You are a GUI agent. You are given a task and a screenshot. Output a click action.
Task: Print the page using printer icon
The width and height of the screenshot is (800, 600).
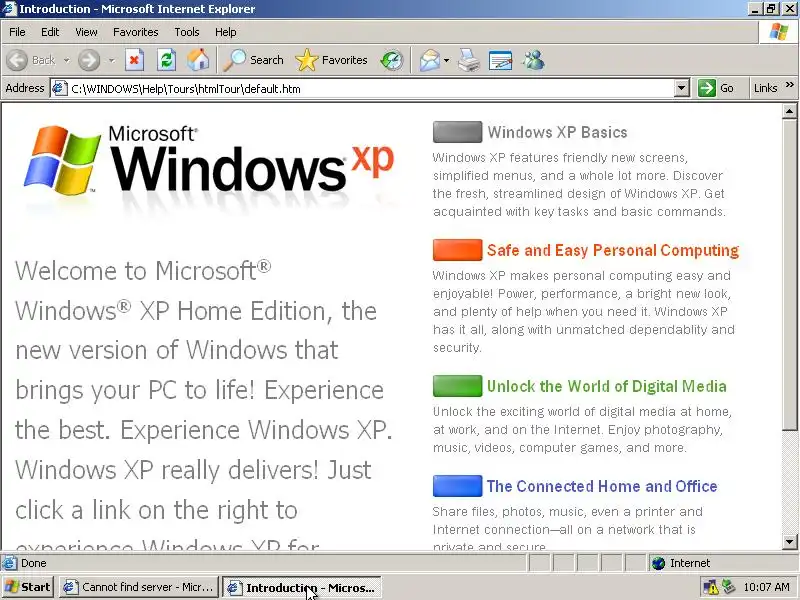[x=468, y=60]
